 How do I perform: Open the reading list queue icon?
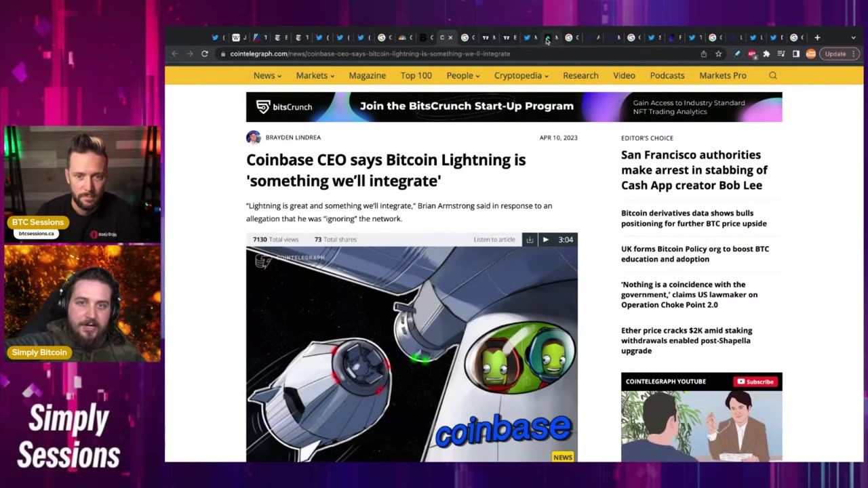(x=781, y=54)
